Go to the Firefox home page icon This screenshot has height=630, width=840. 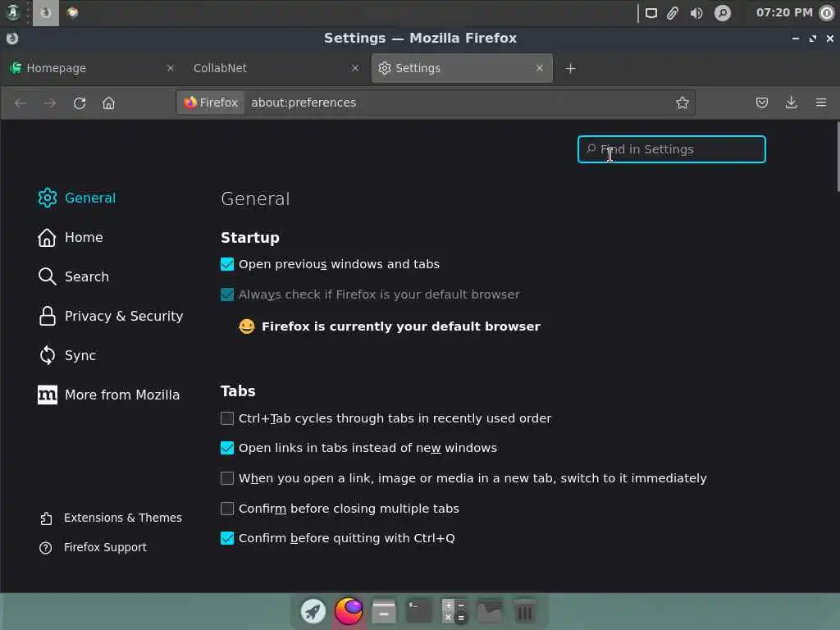tap(109, 103)
